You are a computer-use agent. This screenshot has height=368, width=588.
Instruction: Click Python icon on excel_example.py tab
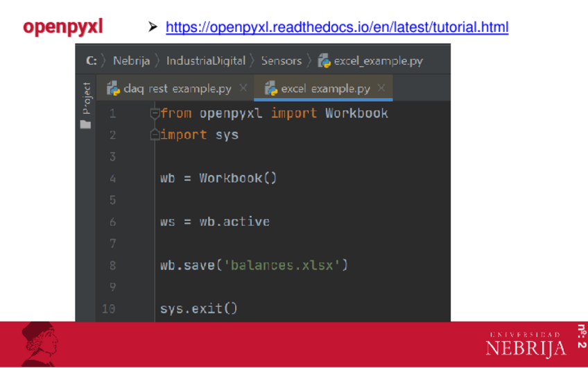click(x=271, y=89)
